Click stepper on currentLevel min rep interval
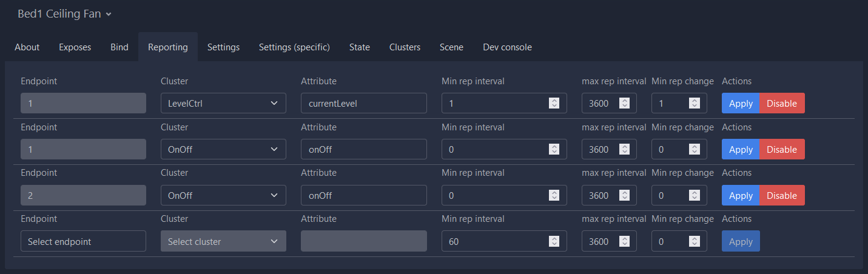 click(x=553, y=103)
